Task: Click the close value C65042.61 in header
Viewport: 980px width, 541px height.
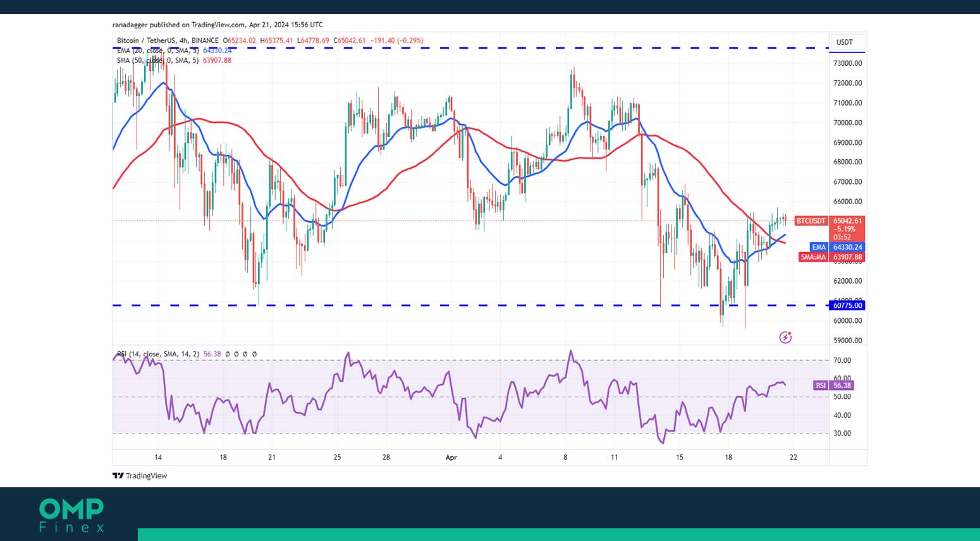Action: tap(350, 40)
